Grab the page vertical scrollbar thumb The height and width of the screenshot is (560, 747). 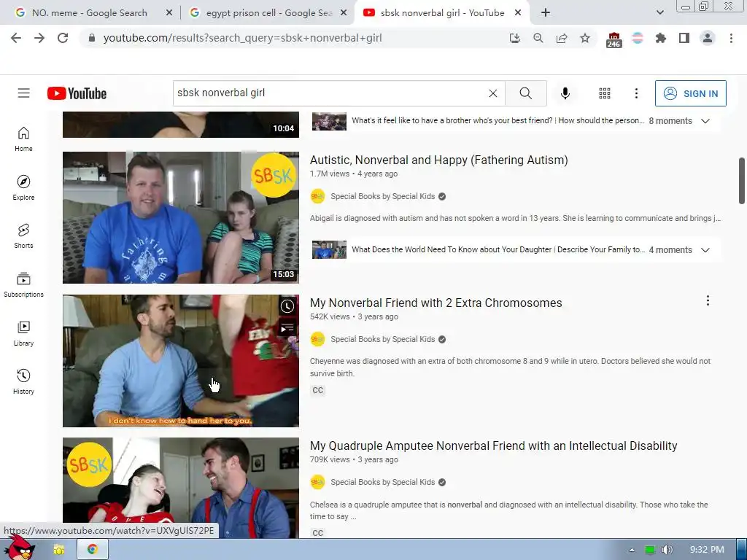pos(742,181)
